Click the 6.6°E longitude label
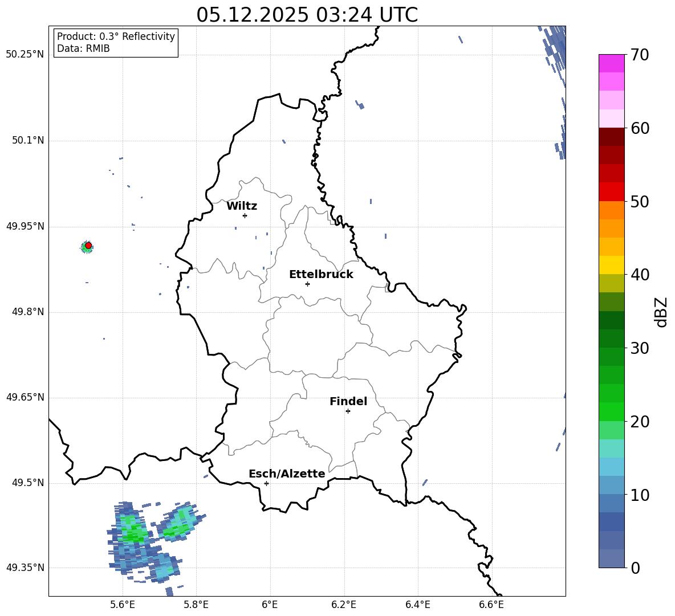 click(x=491, y=605)
